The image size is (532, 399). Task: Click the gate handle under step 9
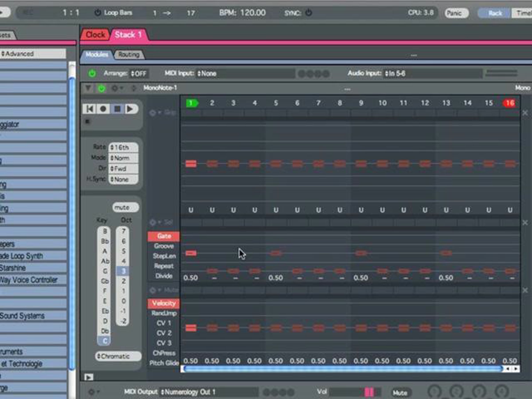coord(361,253)
